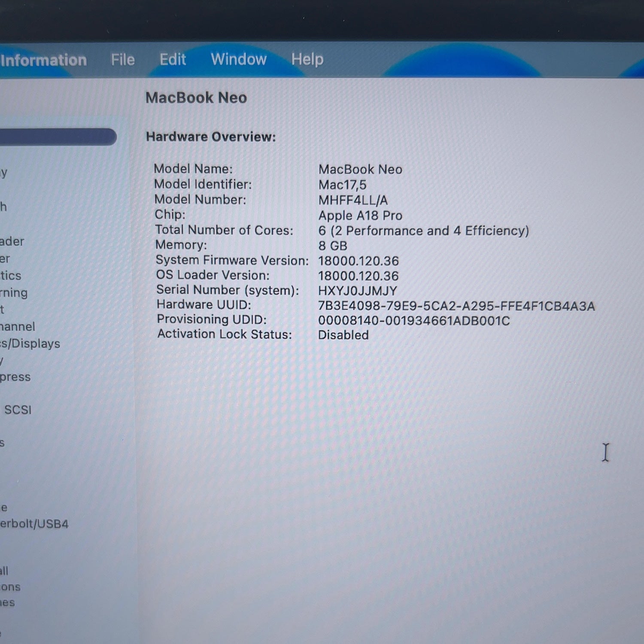The image size is (644, 644).
Task: Open the Window menu
Action: [239, 59]
